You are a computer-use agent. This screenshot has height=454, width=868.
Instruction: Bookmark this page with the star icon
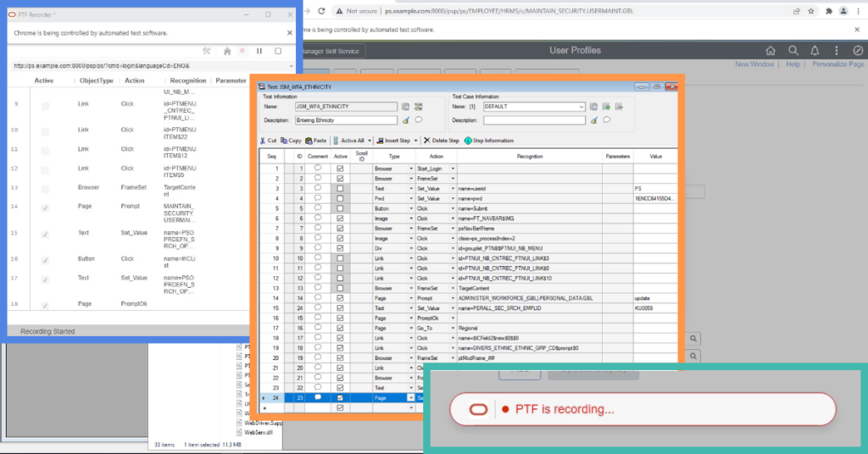click(811, 11)
